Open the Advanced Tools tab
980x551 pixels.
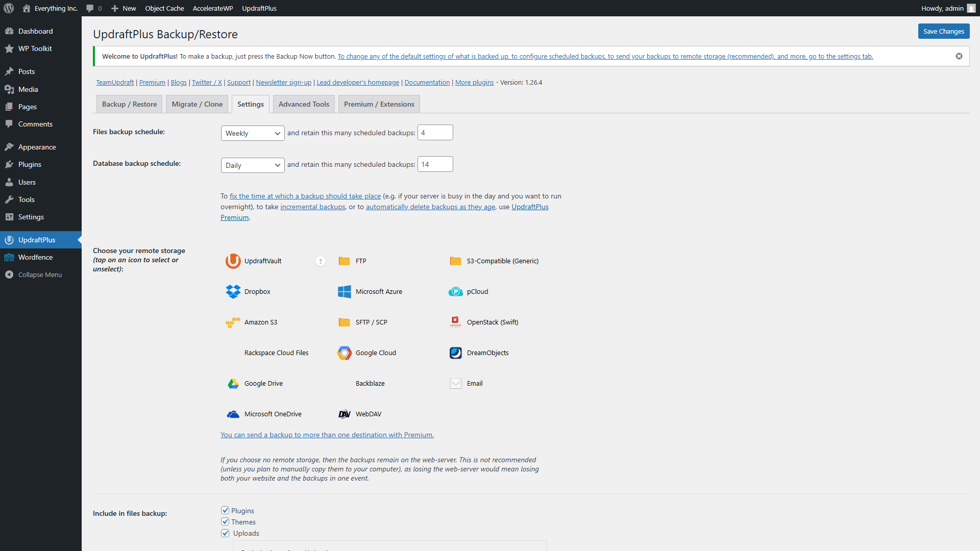pyautogui.click(x=304, y=104)
